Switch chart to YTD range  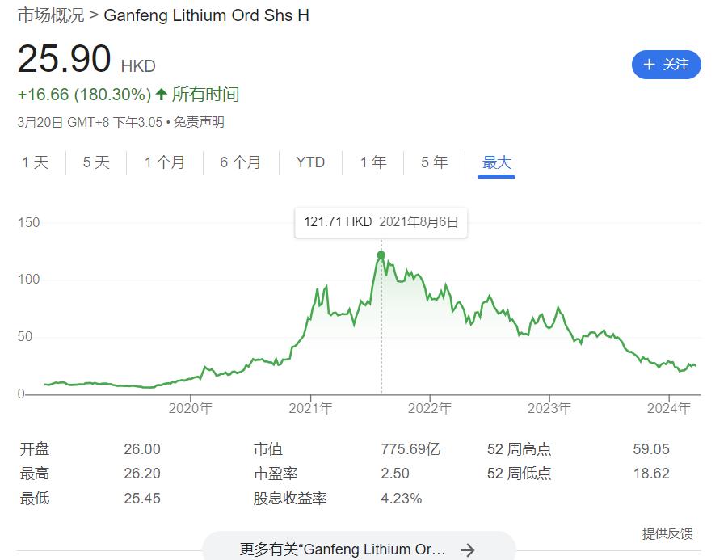pyautogui.click(x=310, y=162)
